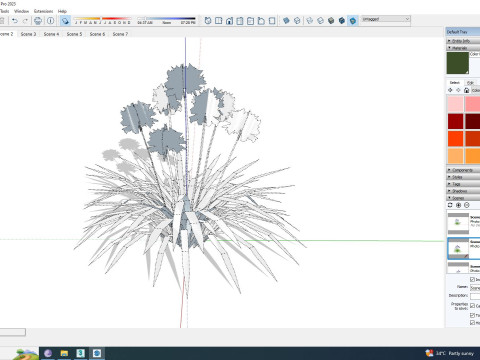This screenshot has height=360, width=480.
Task: Click the Remove Scene minus icon
Action: (x=467, y=205)
